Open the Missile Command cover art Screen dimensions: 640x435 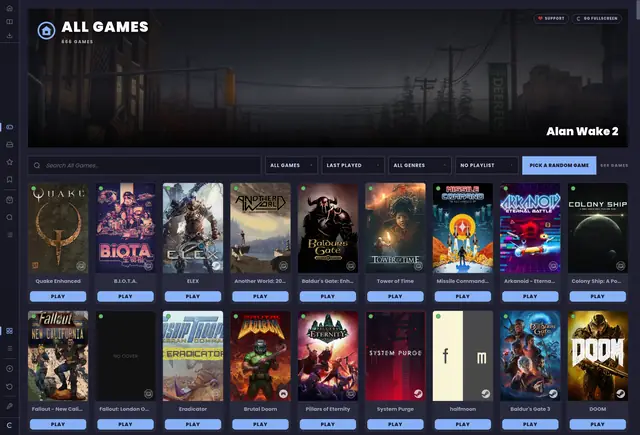(462, 228)
